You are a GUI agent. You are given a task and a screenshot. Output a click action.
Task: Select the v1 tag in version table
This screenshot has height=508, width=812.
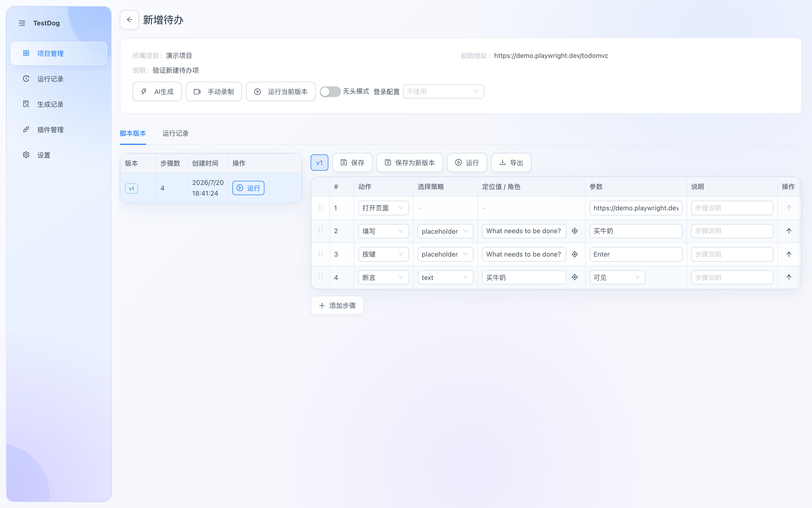131,188
